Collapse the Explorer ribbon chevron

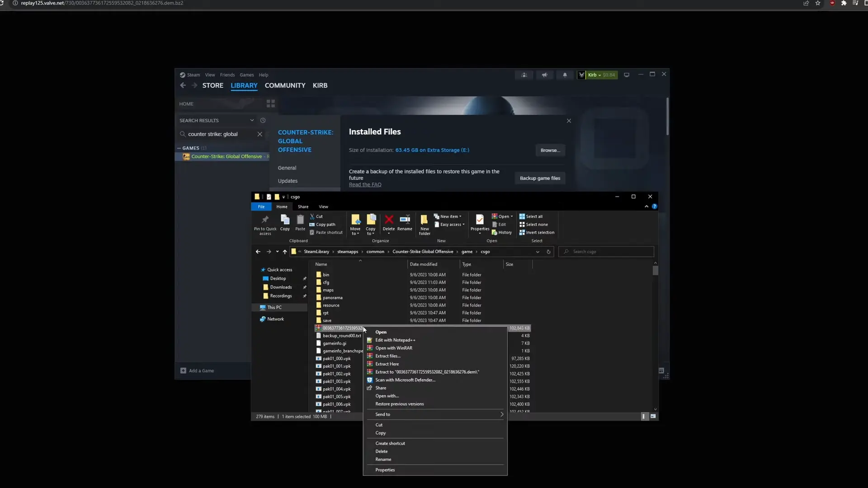[646, 206]
